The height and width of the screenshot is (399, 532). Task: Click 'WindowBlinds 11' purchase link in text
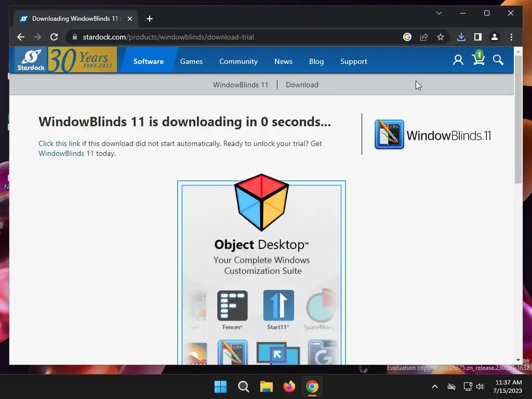click(66, 153)
